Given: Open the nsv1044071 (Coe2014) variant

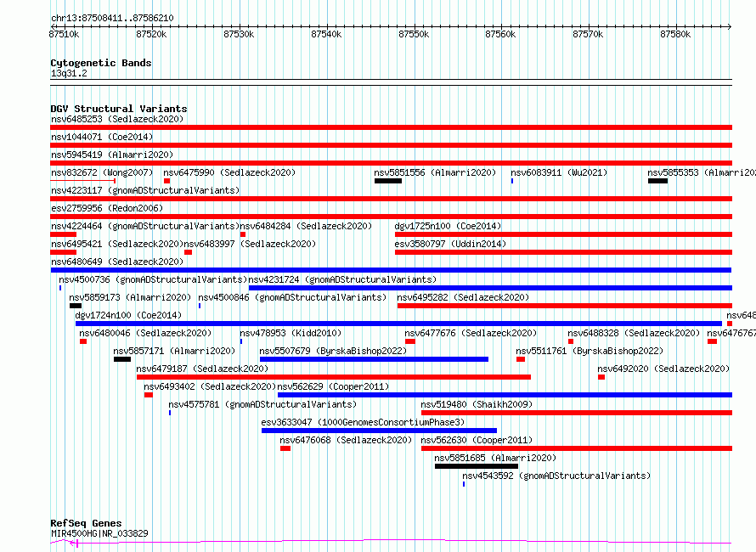Looking at the screenshot, I should [102, 137].
